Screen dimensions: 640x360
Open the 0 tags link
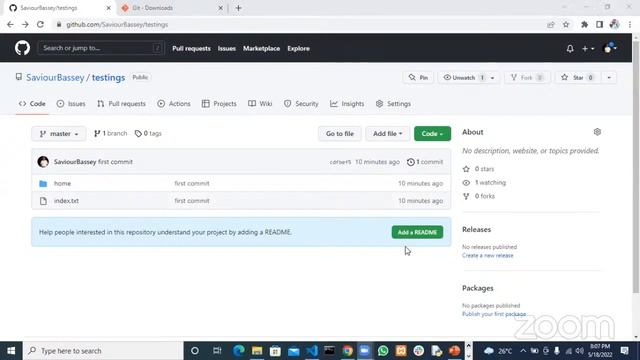pos(148,133)
